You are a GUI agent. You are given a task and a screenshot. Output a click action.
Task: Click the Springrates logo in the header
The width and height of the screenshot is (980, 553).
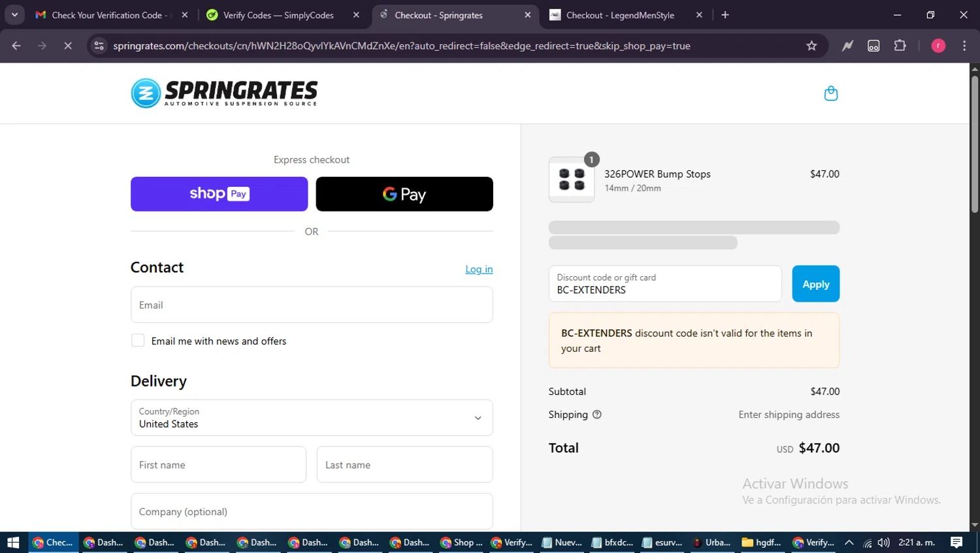click(224, 93)
